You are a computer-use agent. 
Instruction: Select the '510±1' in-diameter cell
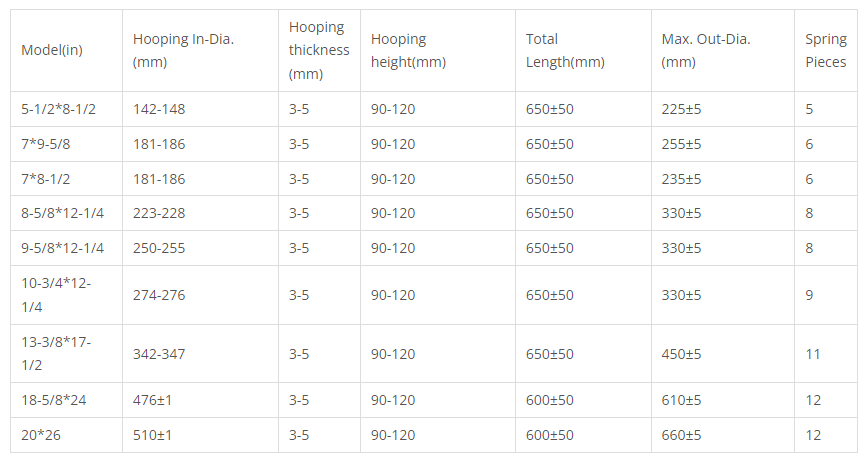(152, 435)
